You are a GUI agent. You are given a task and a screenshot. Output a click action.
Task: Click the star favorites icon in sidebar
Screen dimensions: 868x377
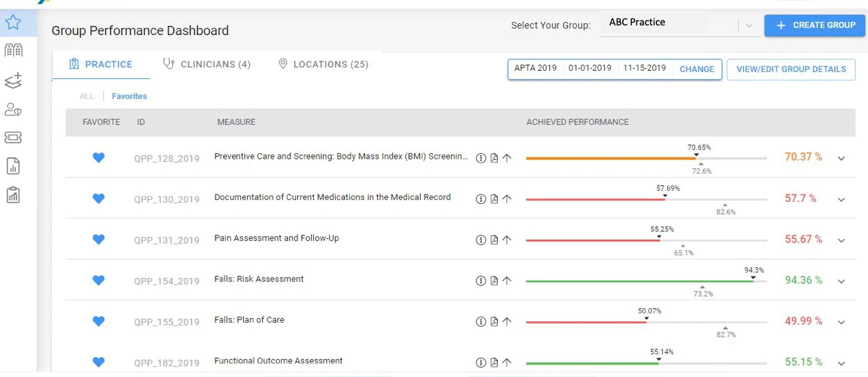click(x=13, y=23)
